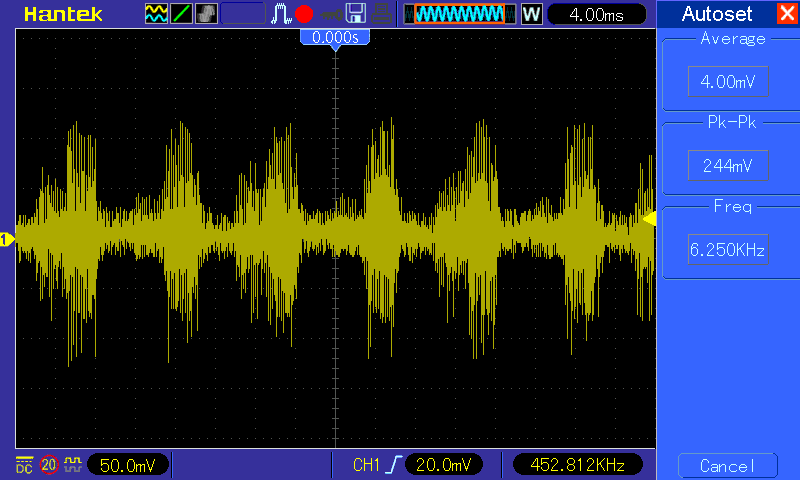Click the channel 1 ground level marker
800x480 pixels.
(x=7, y=239)
